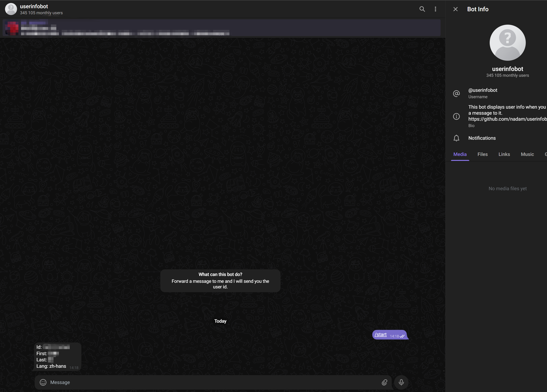Click the pinned blurred banner at the top
The width and height of the screenshot is (547, 392).
(221, 28)
